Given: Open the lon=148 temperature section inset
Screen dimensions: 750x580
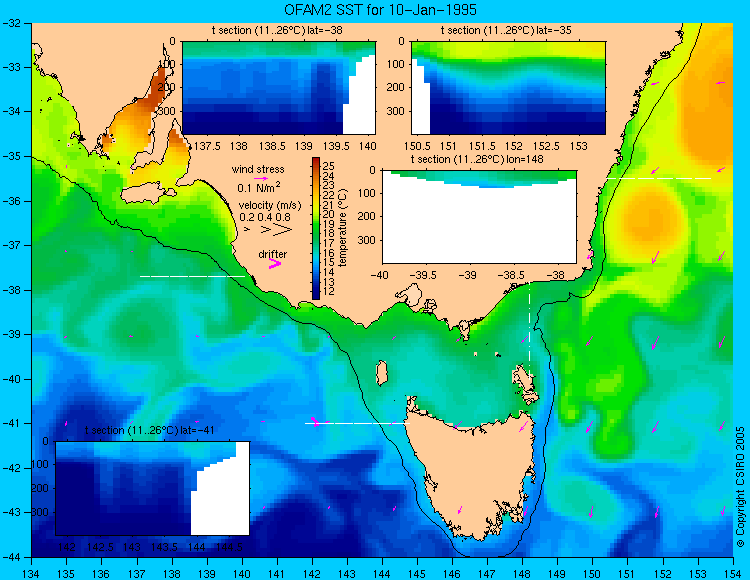Looking at the screenshot, I should (x=479, y=217).
